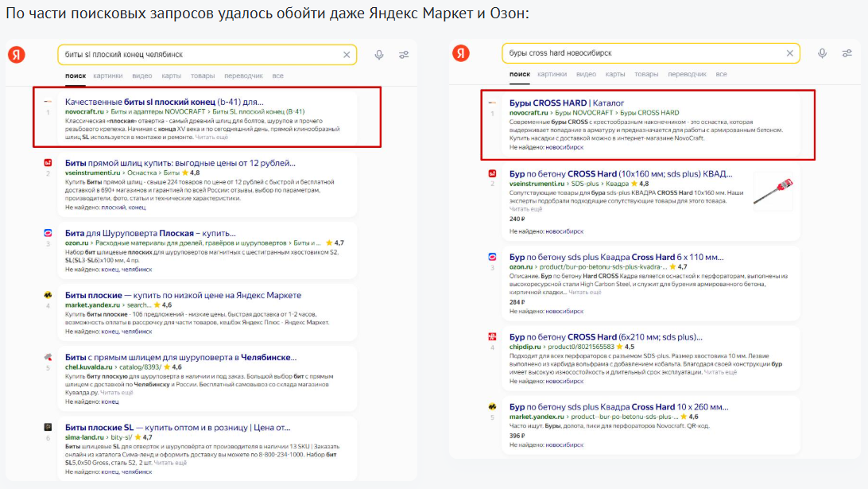
Task: Click novocraft favicon beside 'Буры CROSS HARD'
Action: coord(492,103)
